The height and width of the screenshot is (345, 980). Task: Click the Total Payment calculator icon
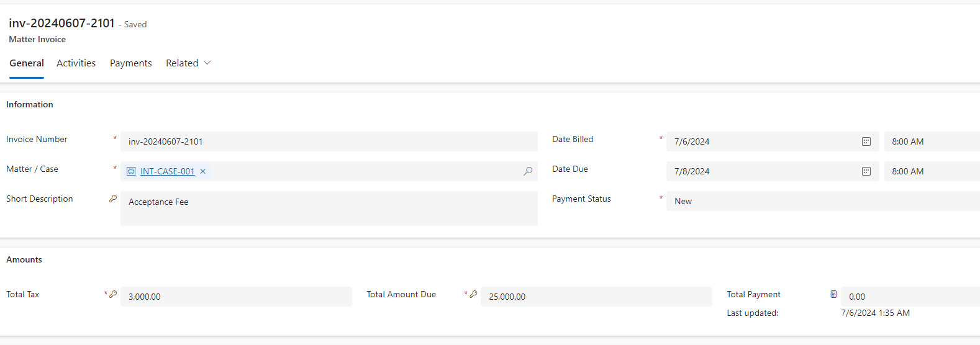tap(833, 294)
